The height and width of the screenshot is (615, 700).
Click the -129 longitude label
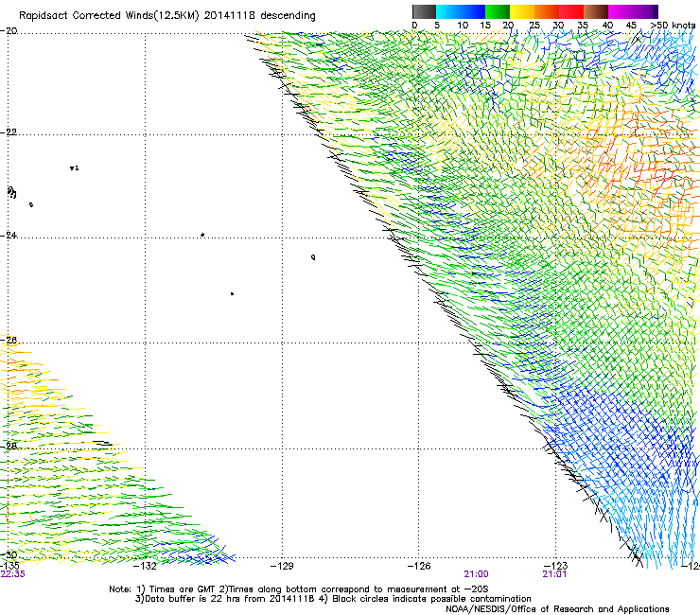coord(282,566)
